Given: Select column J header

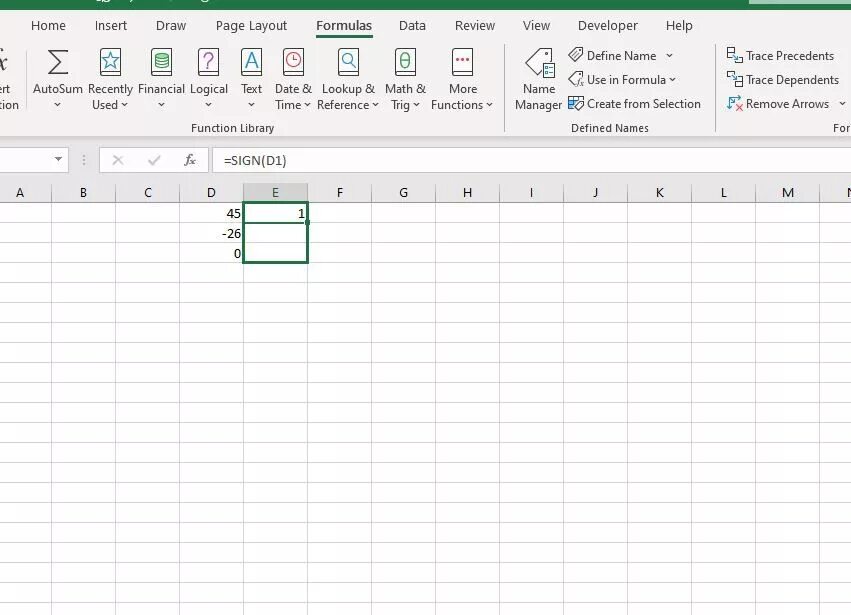Looking at the screenshot, I should [596, 193].
